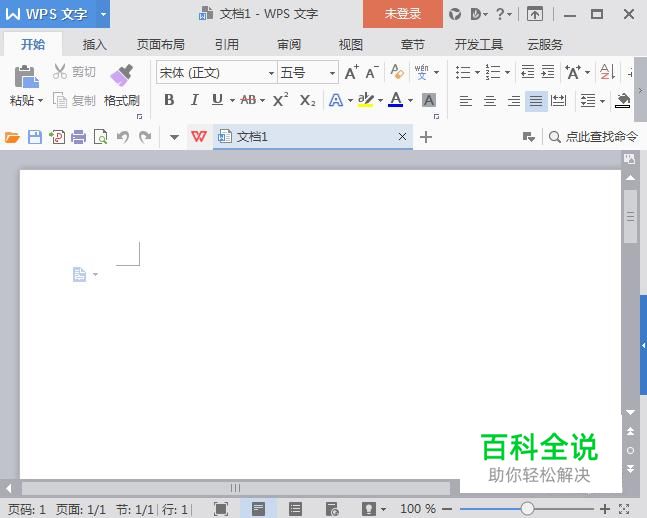Click the vertical scrollbar thumb
This screenshot has width=647, height=518.
(x=630, y=217)
